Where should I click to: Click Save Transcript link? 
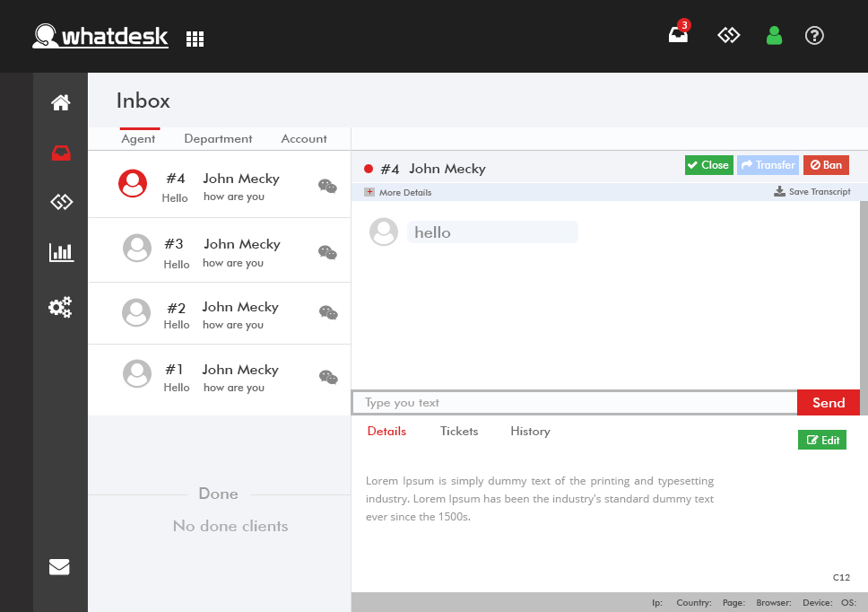[x=812, y=192]
